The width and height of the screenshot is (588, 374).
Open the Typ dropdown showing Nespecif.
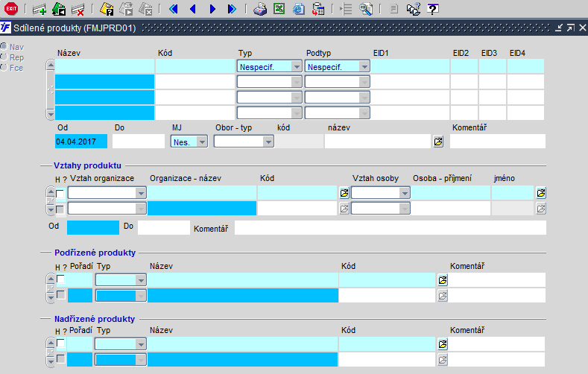pos(269,67)
